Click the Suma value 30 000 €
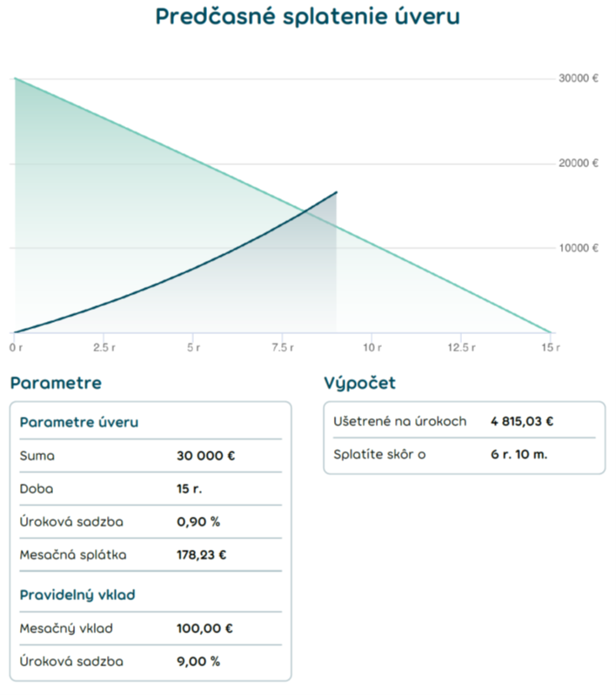 (x=206, y=456)
